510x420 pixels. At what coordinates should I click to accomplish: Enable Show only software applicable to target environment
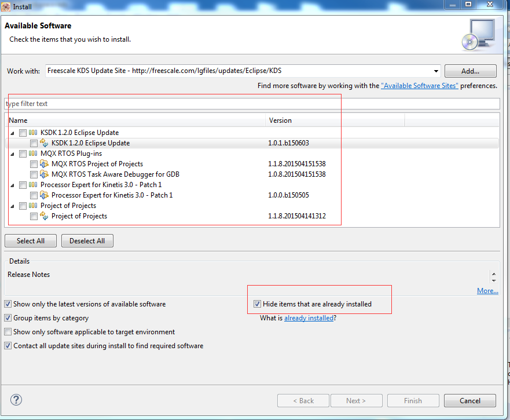tap(8, 332)
